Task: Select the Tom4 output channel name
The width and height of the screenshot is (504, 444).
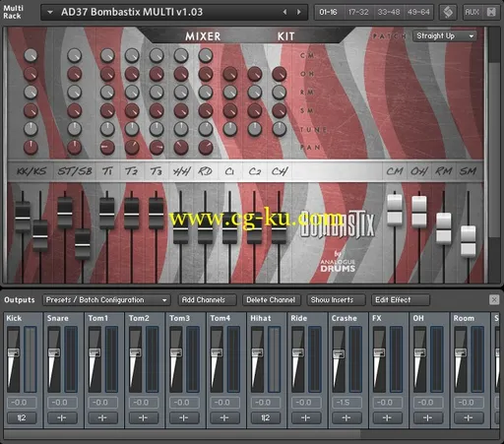Action: pos(220,318)
